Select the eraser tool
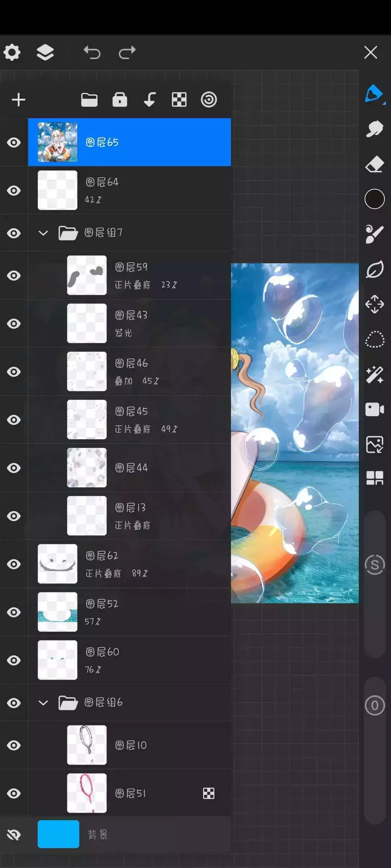Image resolution: width=391 pixels, height=868 pixels. click(x=374, y=164)
